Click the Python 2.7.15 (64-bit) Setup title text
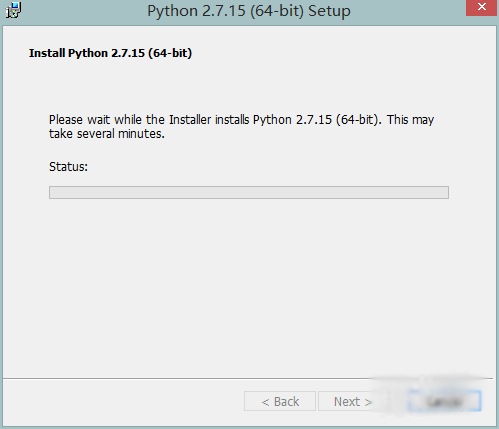The height and width of the screenshot is (429, 499). click(x=249, y=11)
